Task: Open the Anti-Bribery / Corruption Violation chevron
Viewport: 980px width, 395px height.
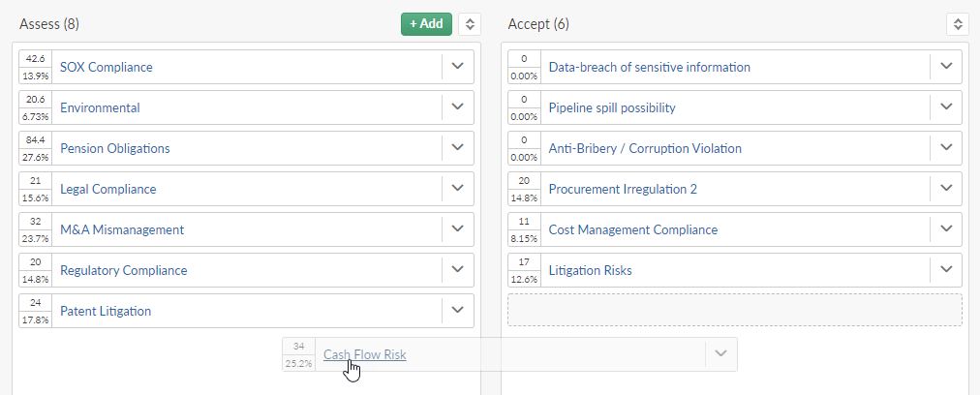Action: click(x=946, y=147)
